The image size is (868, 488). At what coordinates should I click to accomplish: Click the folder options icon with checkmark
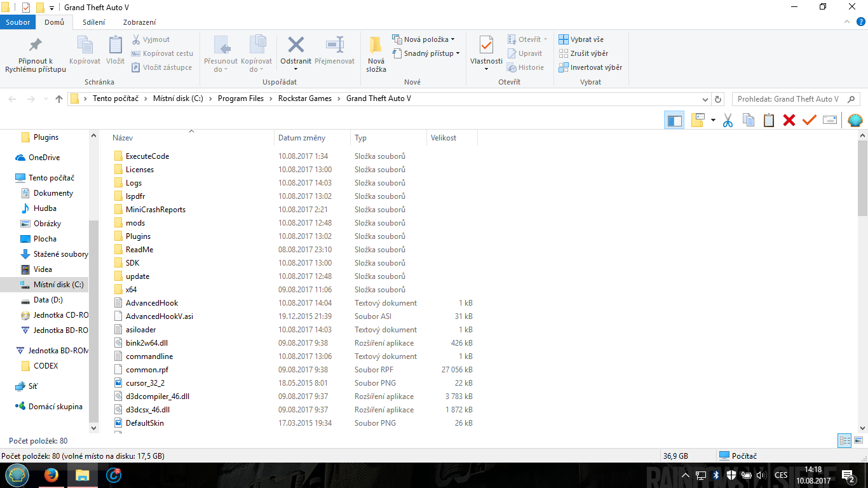click(698, 120)
